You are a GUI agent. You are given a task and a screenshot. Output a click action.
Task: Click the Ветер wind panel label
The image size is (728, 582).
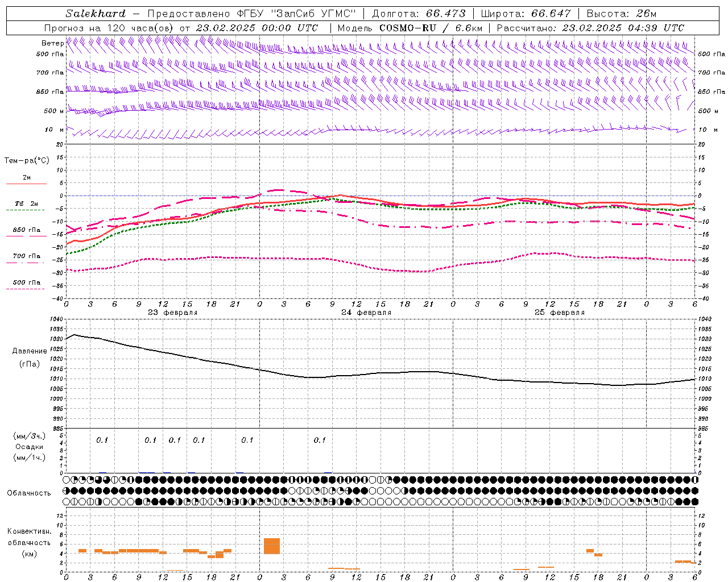click(52, 43)
